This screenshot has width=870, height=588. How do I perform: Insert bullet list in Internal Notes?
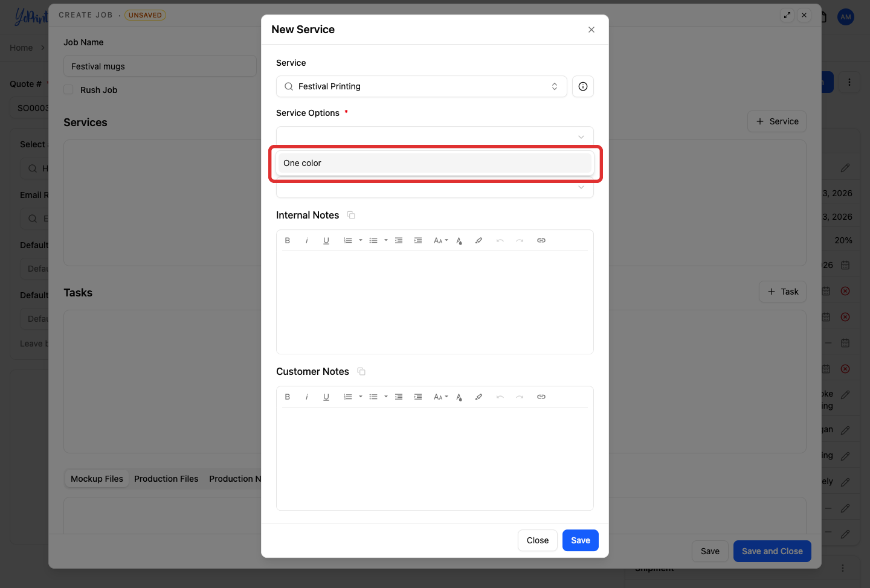[x=373, y=240]
